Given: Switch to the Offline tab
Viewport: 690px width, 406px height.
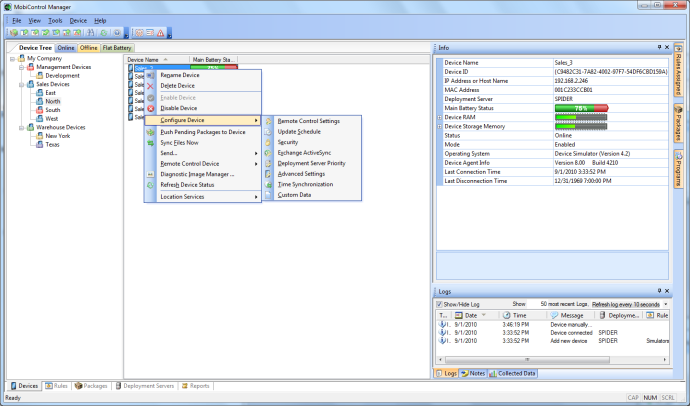Looking at the screenshot, I should tap(88, 48).
